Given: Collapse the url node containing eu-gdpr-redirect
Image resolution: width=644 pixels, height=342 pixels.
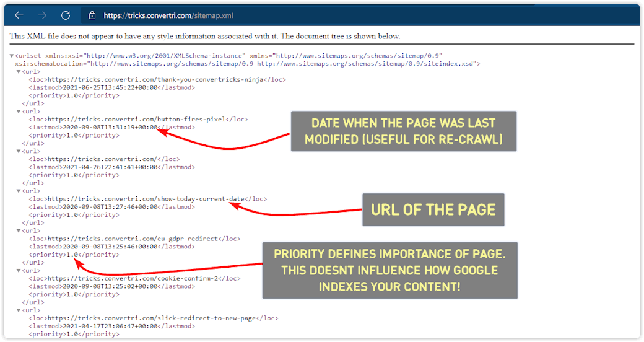Looking at the screenshot, I should (x=19, y=230).
